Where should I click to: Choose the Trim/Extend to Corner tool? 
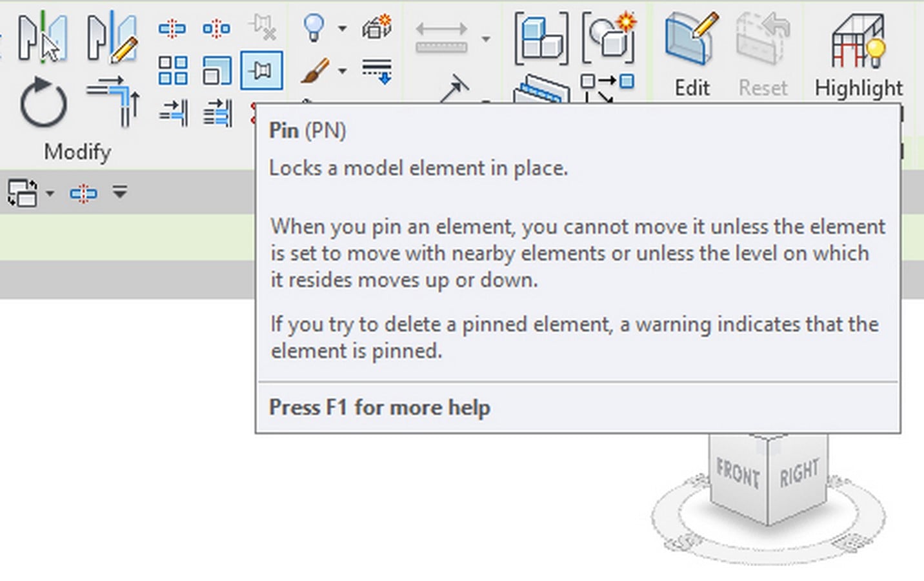pos(114,101)
